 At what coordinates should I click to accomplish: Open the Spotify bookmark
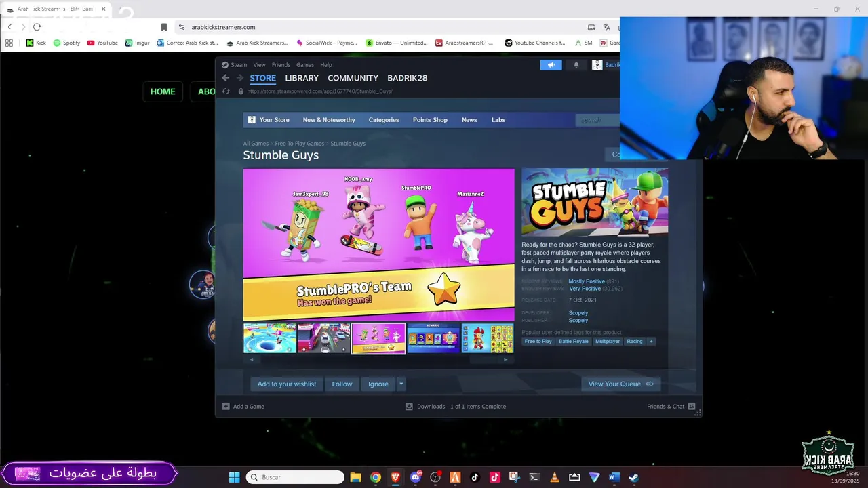pos(66,43)
